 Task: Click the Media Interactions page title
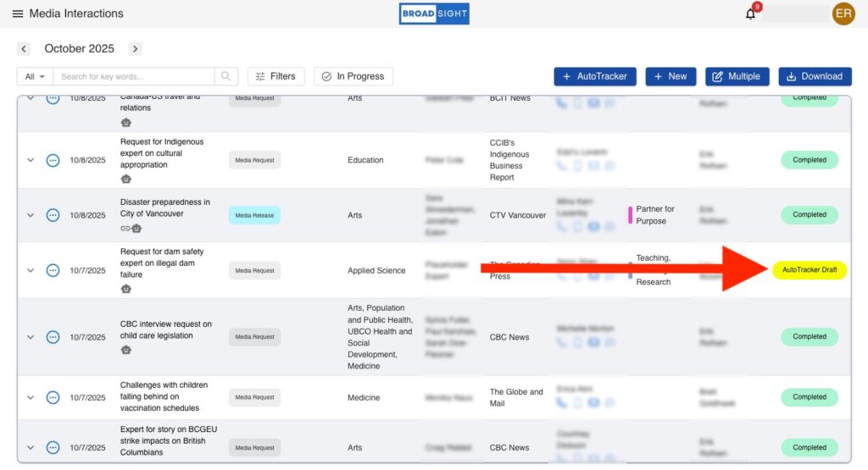tap(76, 14)
